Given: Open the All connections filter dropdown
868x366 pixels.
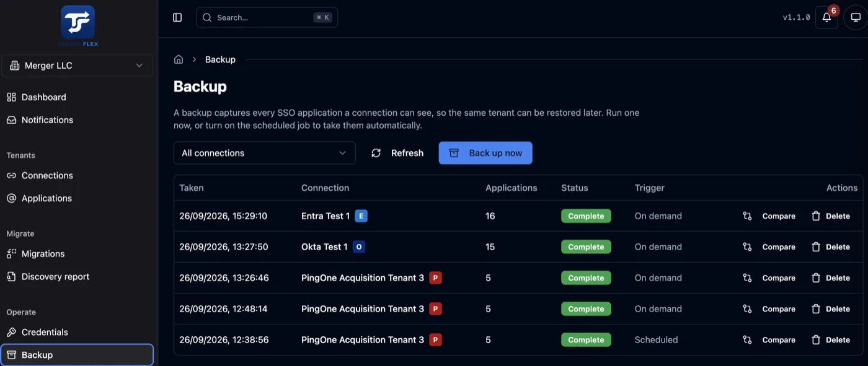Looking at the screenshot, I should pos(265,153).
